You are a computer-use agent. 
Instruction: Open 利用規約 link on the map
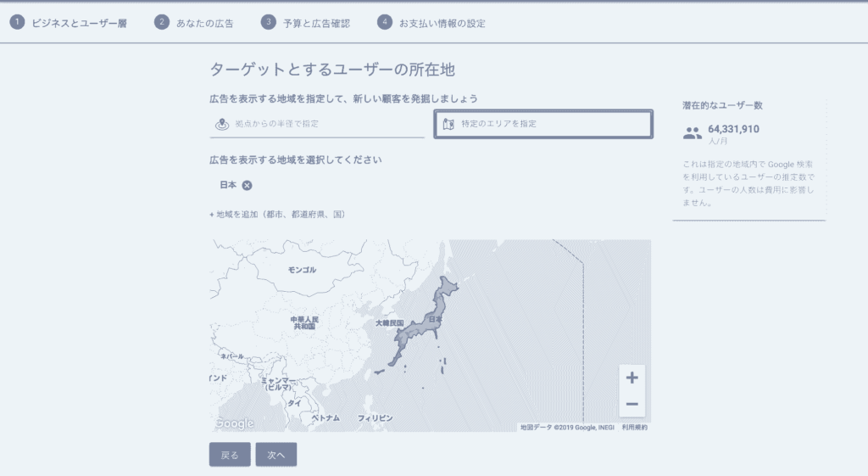click(634, 428)
